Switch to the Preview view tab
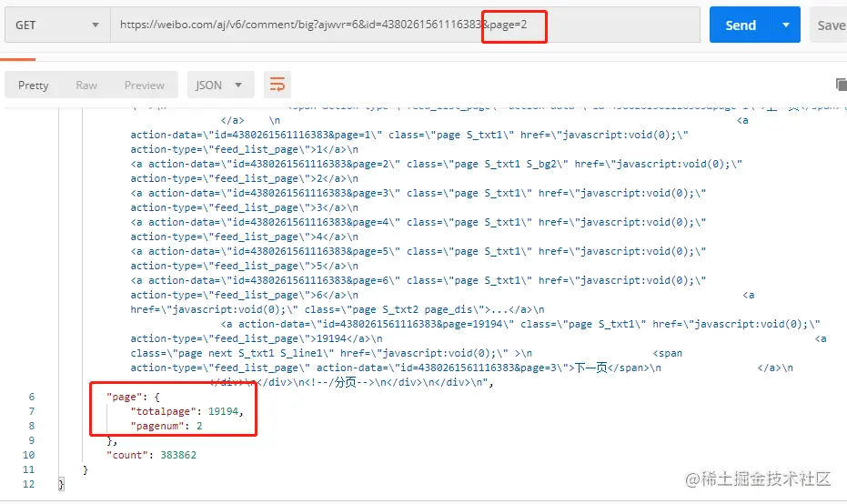847x504 pixels. click(x=145, y=86)
